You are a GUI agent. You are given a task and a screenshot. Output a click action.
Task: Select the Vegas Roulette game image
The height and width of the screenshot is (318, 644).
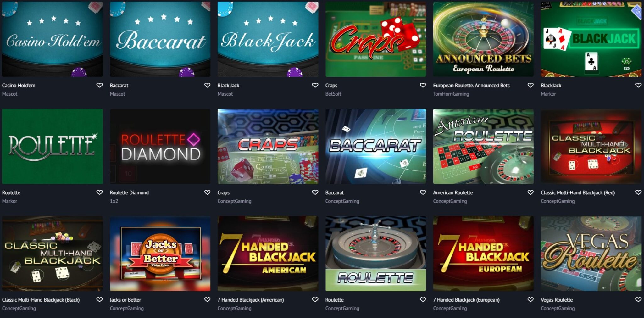[591, 254]
